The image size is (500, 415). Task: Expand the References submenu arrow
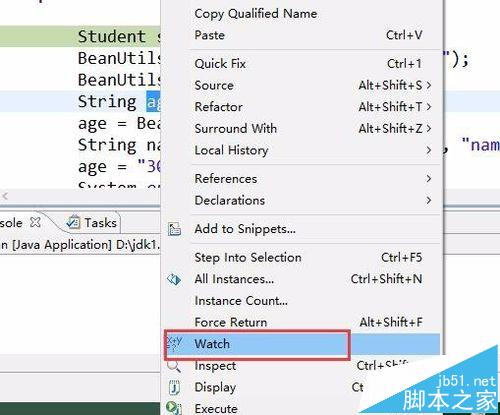pos(429,179)
